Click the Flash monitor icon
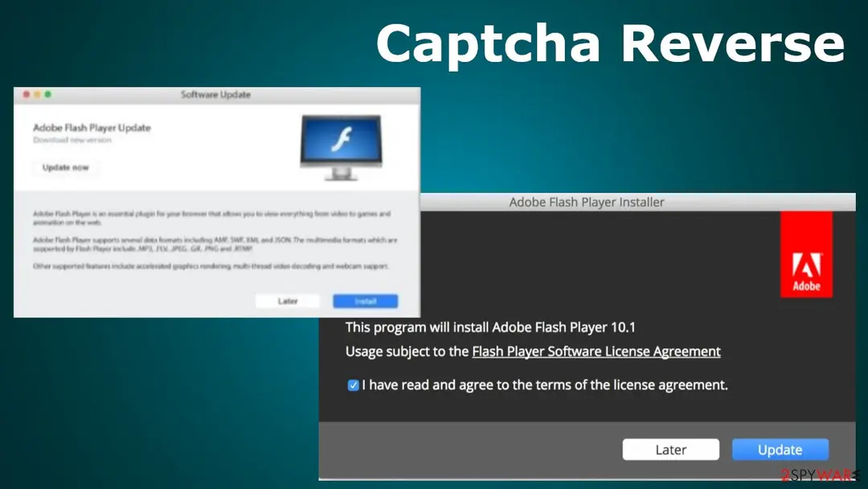 tap(341, 147)
